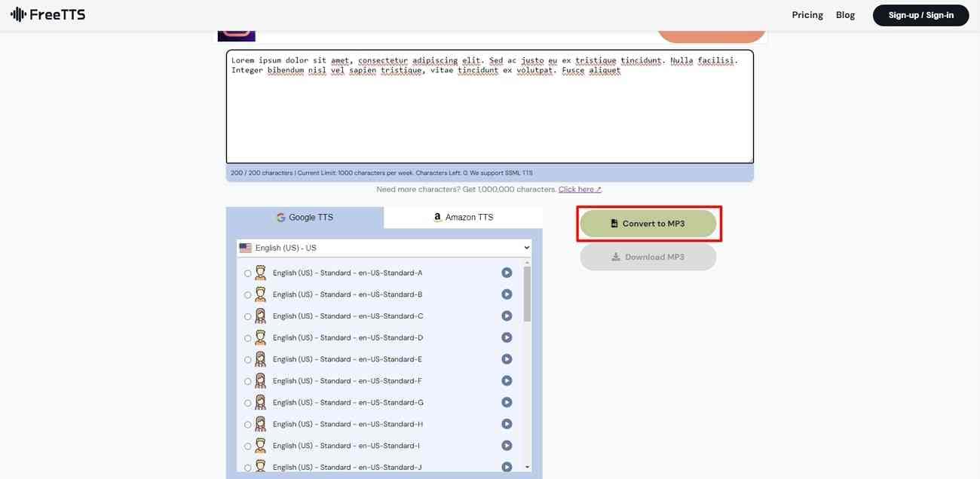The width and height of the screenshot is (980, 479).
Task: Open the English (US) - US language dropdown
Action: (384, 248)
